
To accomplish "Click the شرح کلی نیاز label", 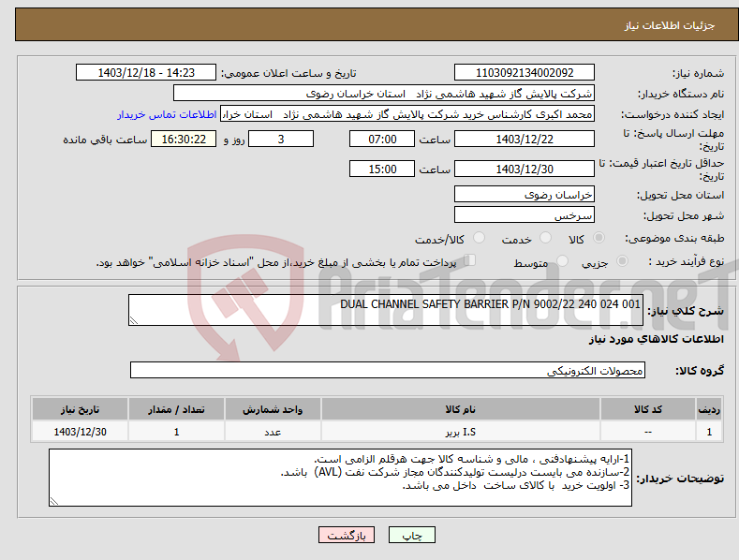I will pos(686,311).
